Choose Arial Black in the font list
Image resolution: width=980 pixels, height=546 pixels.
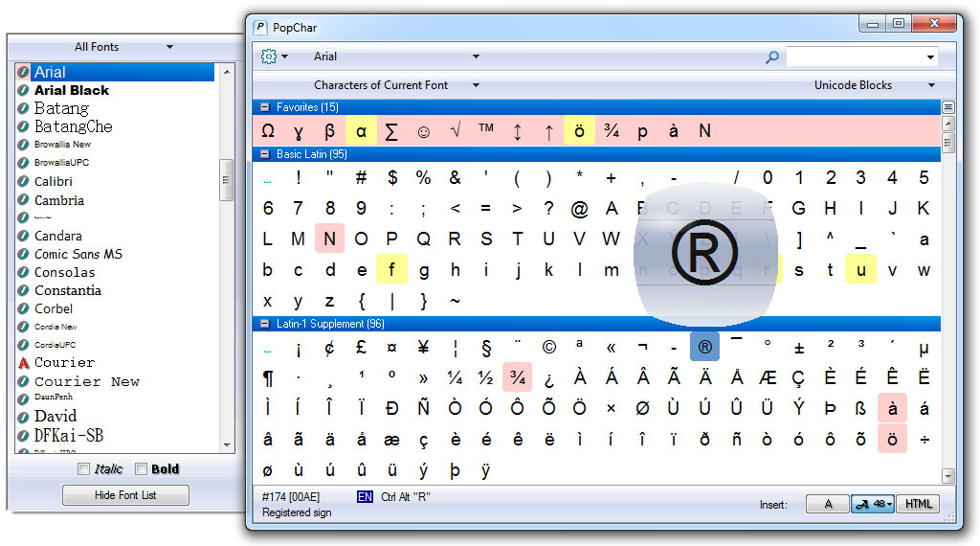(x=71, y=90)
